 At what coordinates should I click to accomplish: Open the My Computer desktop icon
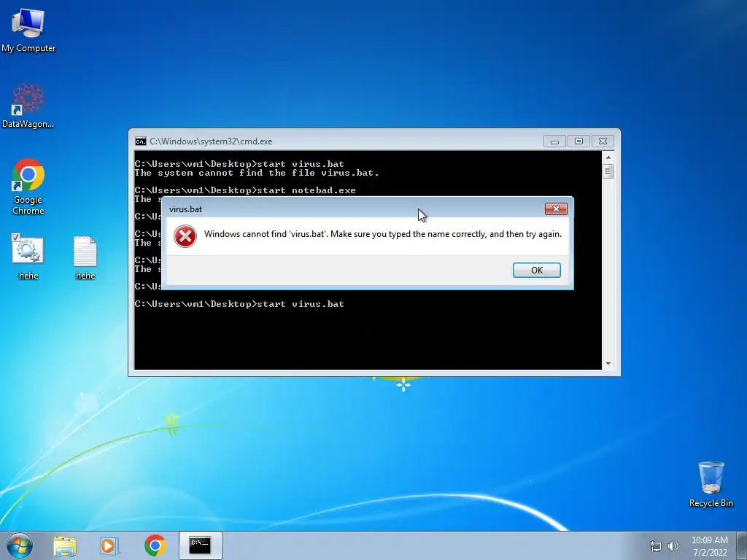[28, 30]
